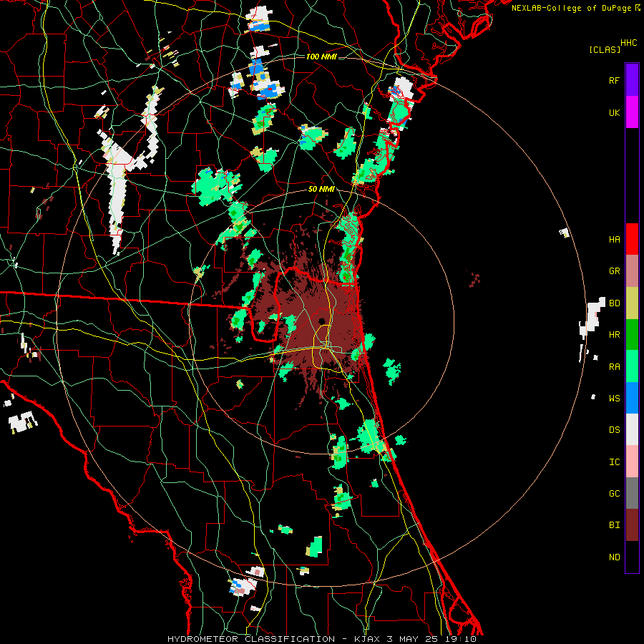Click the WS blue legend swatch
This screenshot has width=644, height=644.
coord(632,398)
